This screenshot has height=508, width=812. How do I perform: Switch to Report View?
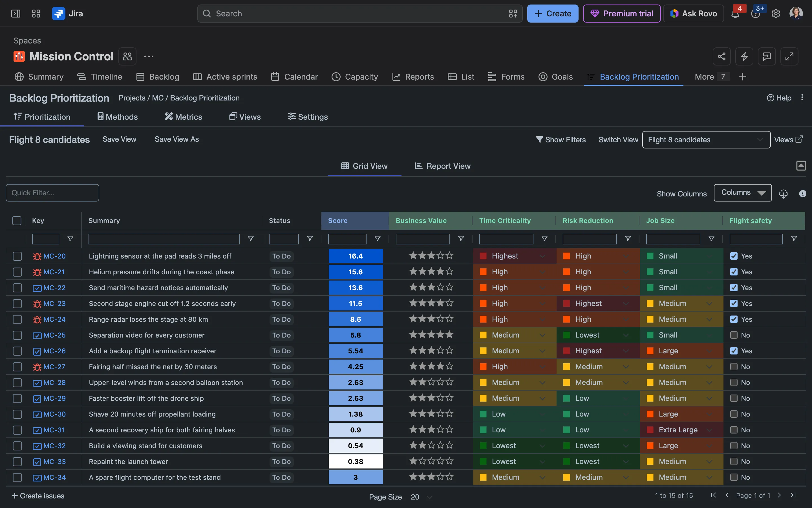tap(443, 166)
